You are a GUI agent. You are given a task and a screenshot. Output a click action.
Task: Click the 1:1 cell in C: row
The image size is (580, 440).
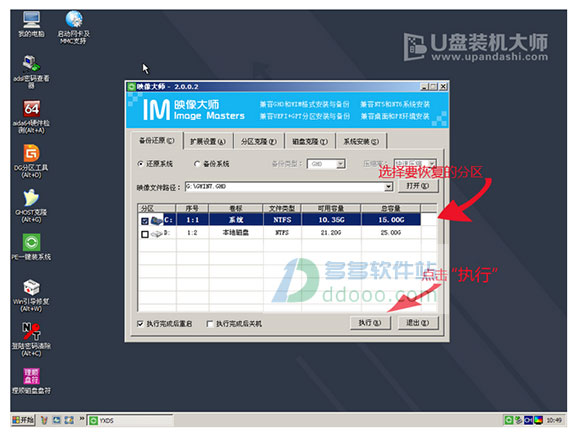click(x=192, y=220)
